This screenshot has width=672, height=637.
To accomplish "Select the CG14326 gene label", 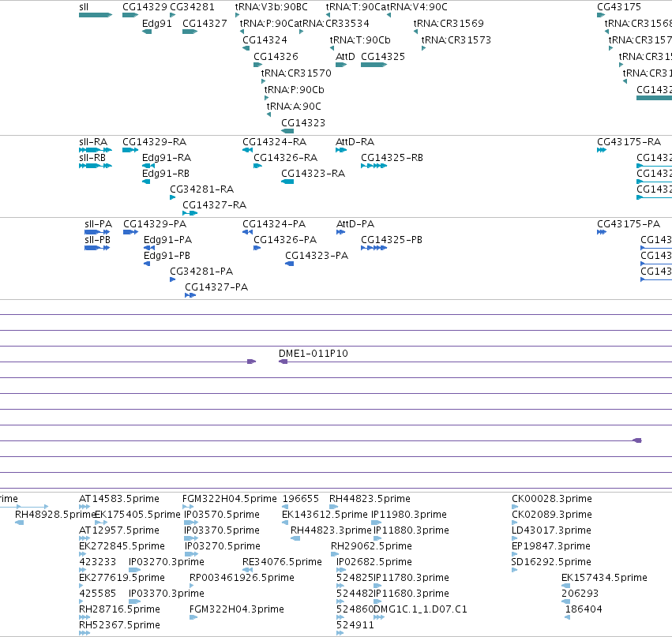I will [276, 57].
